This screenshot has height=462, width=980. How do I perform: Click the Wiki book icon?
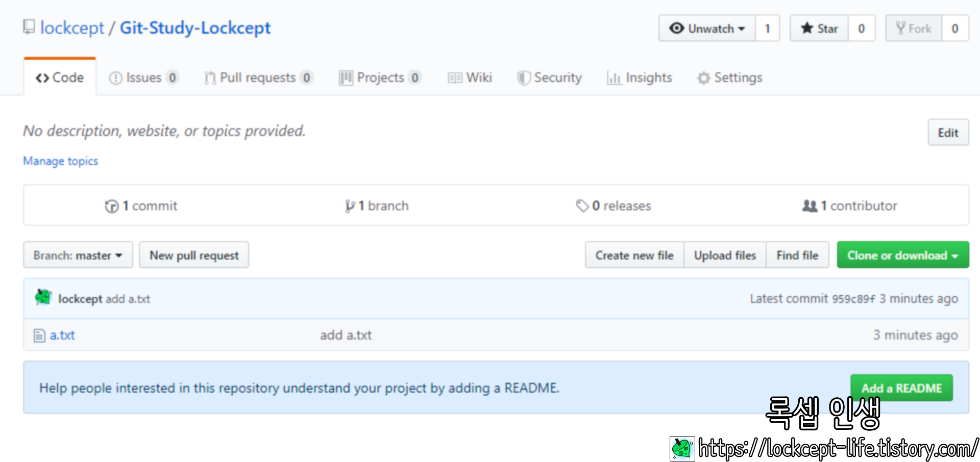tap(455, 78)
